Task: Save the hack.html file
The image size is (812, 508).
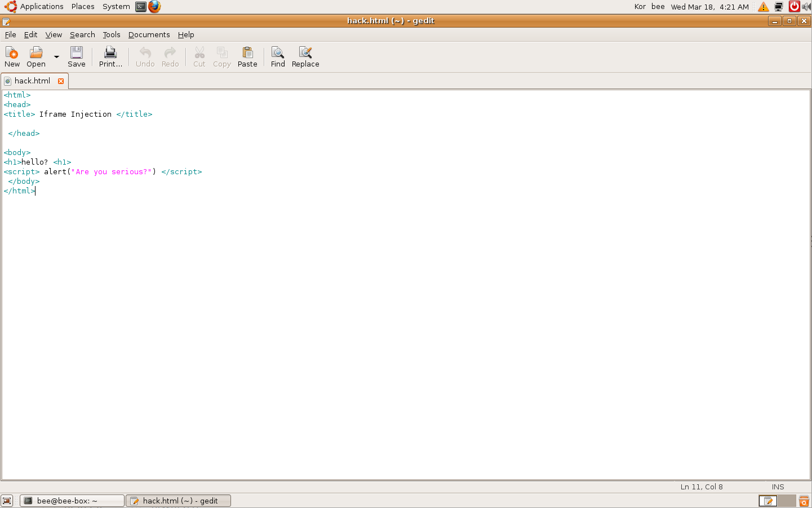Action: (77, 57)
